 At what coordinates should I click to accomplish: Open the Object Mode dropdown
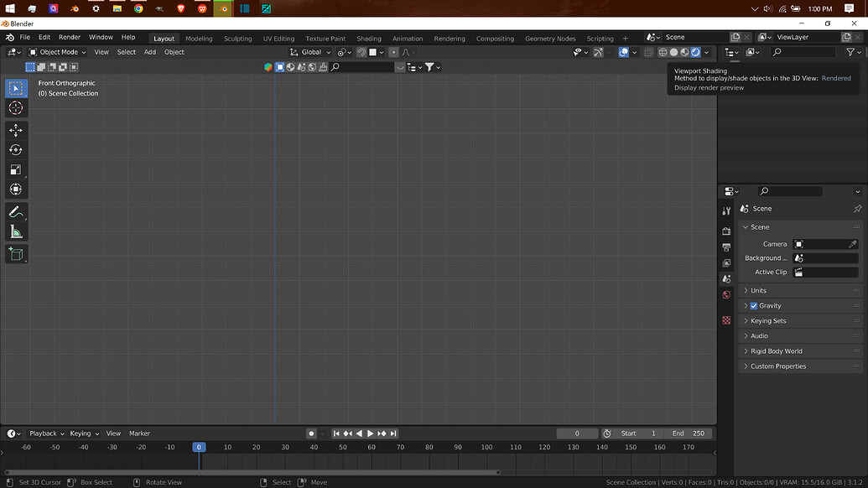click(x=58, y=52)
